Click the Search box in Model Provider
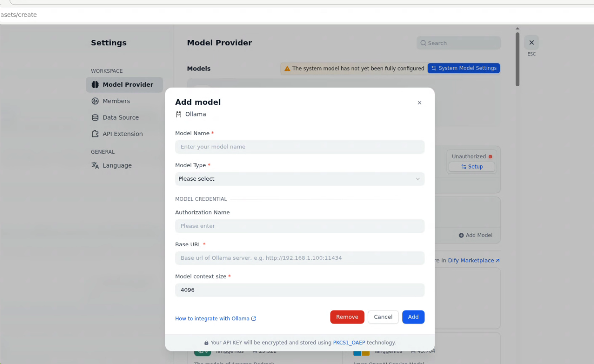This screenshot has height=364, width=594. coord(459,43)
